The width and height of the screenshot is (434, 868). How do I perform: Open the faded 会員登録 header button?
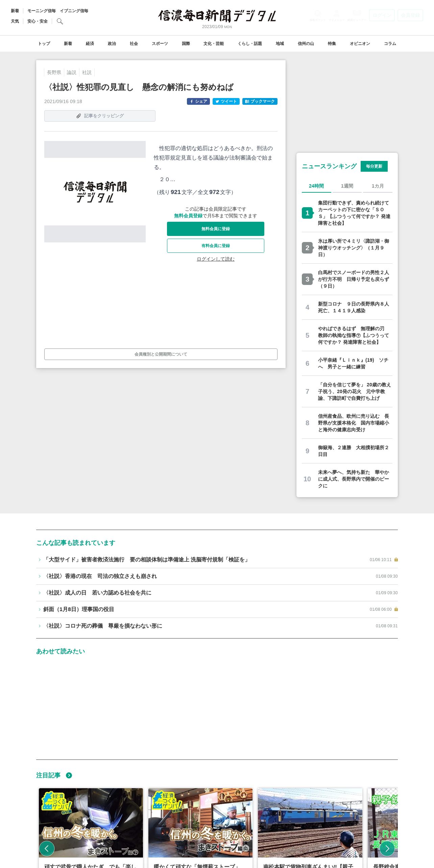[410, 15]
